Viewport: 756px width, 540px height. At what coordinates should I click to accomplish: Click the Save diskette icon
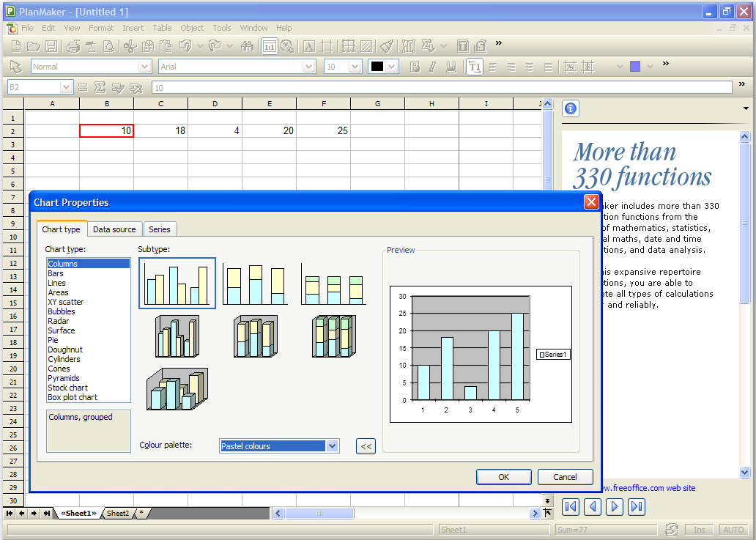pyautogui.click(x=51, y=46)
